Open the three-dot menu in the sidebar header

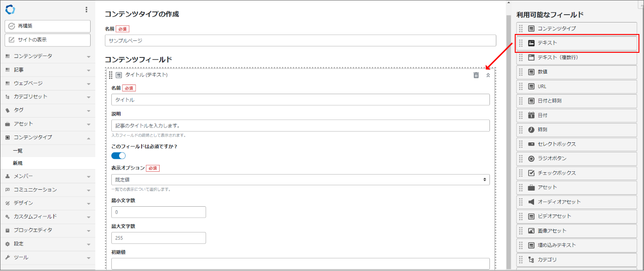click(86, 9)
